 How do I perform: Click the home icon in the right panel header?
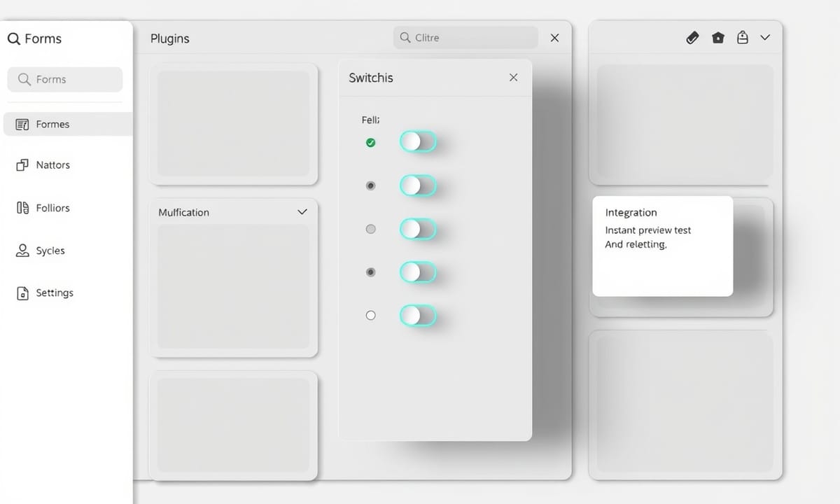tap(718, 38)
